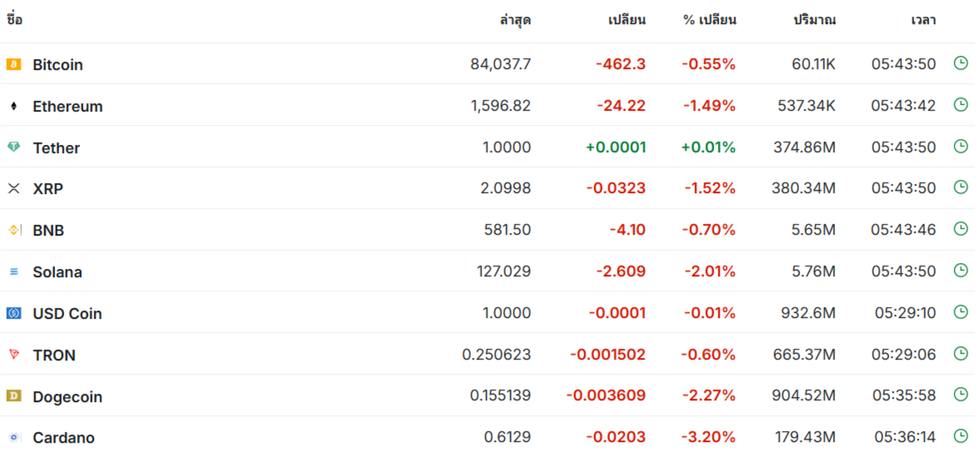Click the Dogecoin gold logo icon
Image resolution: width=980 pixels, height=457 pixels.
click(x=13, y=396)
